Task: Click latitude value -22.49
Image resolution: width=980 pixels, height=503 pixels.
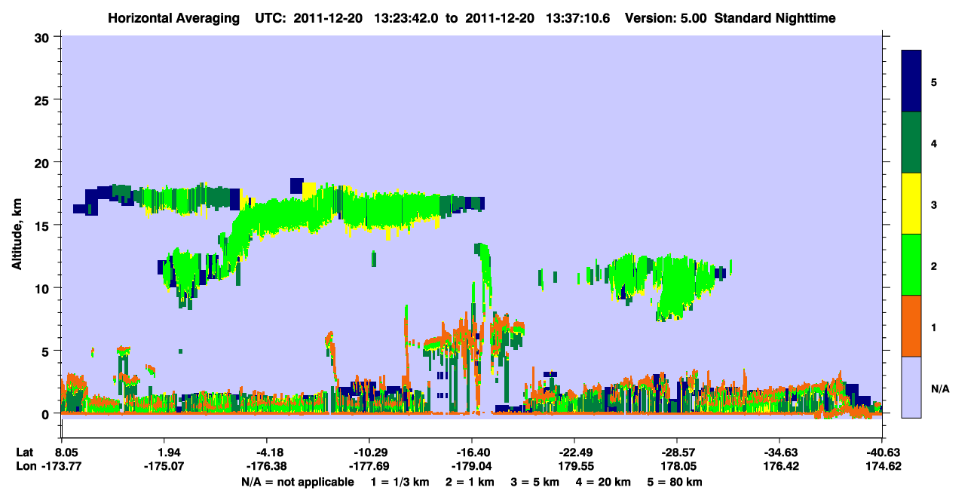Action: tap(574, 452)
